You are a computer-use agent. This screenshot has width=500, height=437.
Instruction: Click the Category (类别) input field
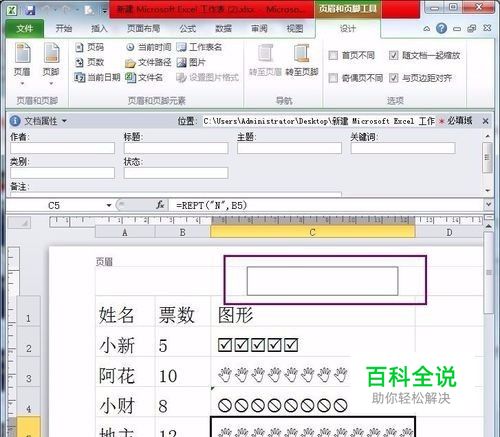(x=62, y=173)
